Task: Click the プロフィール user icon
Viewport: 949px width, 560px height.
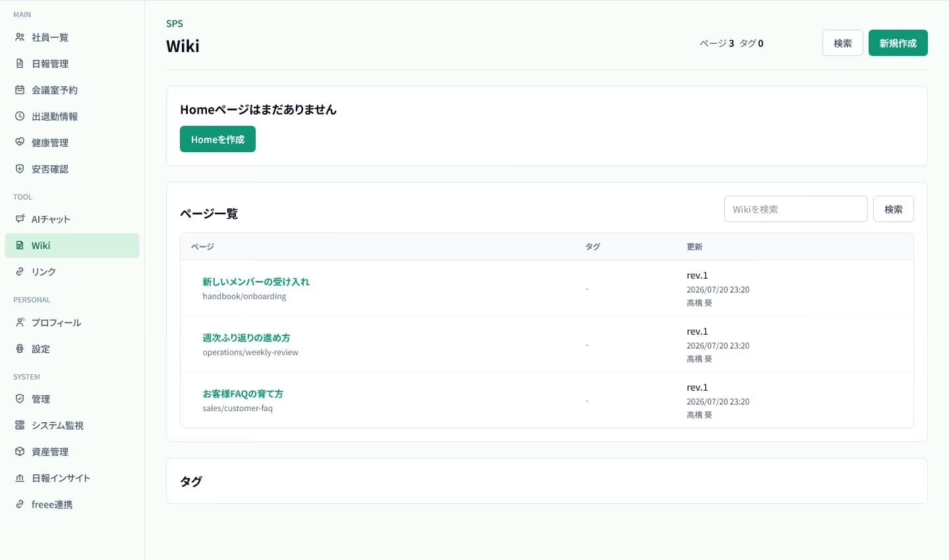Action: 20,322
